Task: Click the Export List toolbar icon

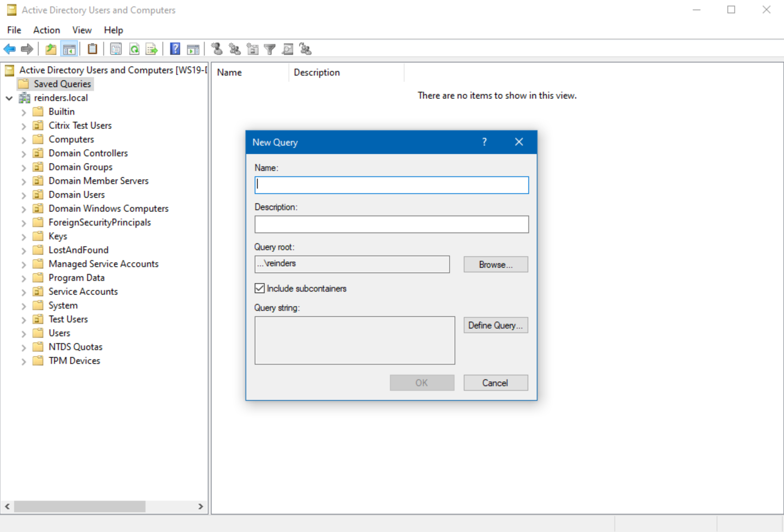Action: click(x=152, y=49)
